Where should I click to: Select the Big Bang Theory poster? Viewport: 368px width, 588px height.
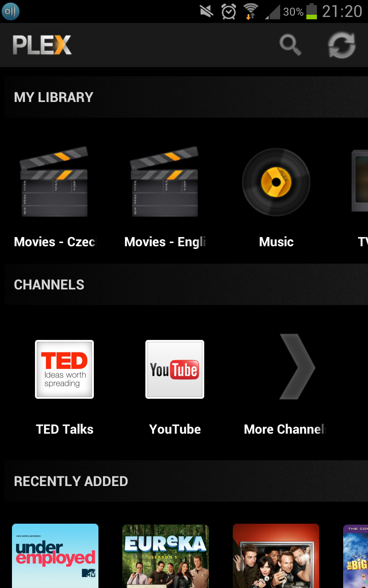356,556
